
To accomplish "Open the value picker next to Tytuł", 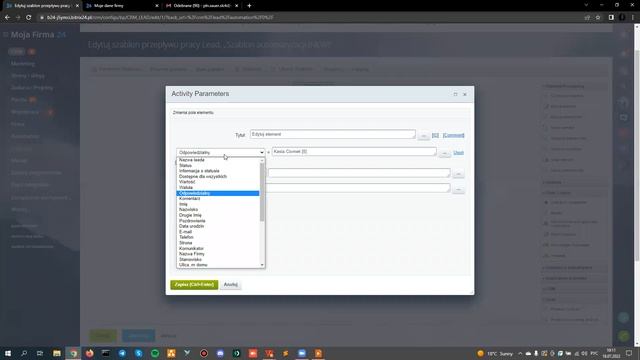I will pyautogui.click(x=423, y=136).
